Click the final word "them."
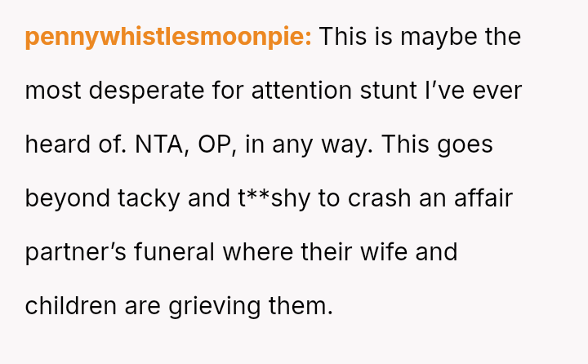This screenshot has height=364, width=588. tap(301, 306)
